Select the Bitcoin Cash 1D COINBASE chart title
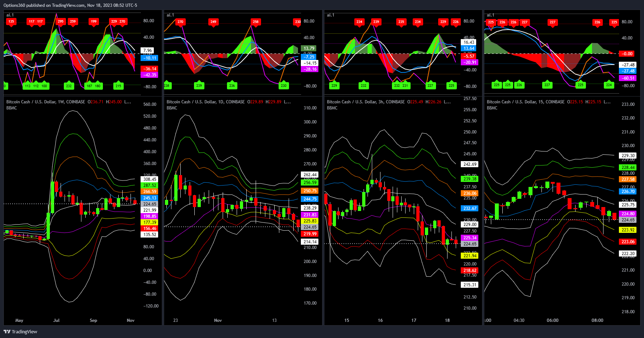The height and width of the screenshot is (338, 644). (x=205, y=102)
